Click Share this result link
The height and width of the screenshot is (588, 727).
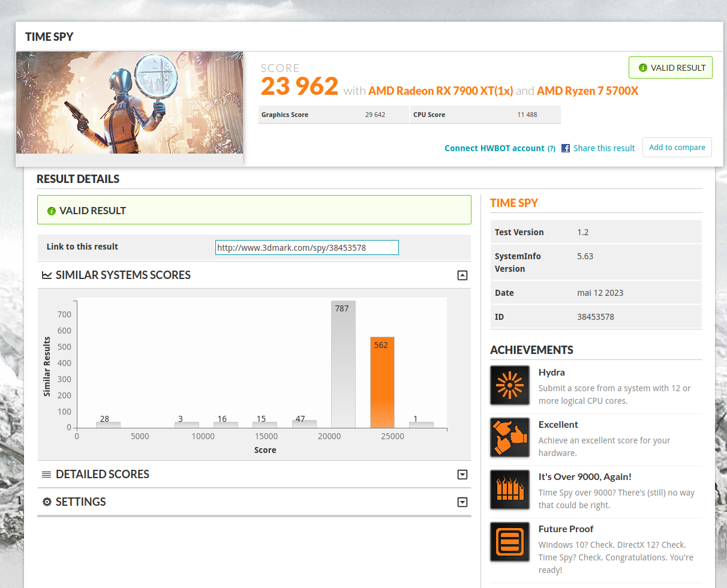click(604, 148)
